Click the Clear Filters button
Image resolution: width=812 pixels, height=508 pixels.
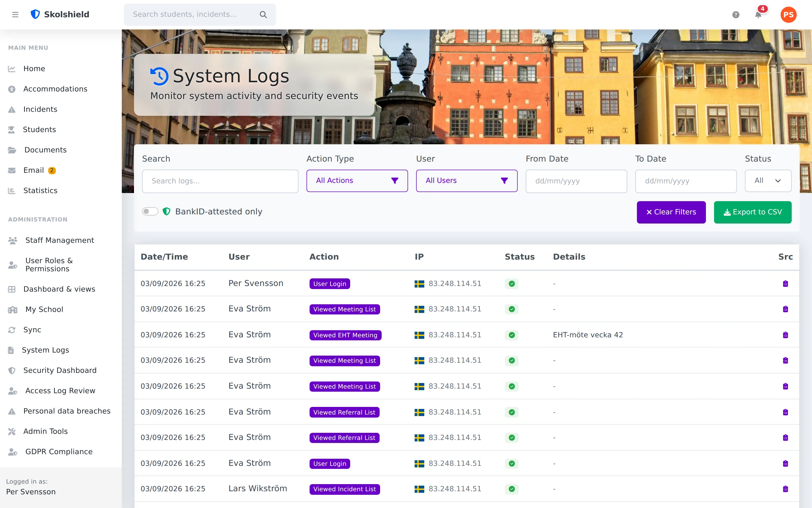[x=671, y=212]
